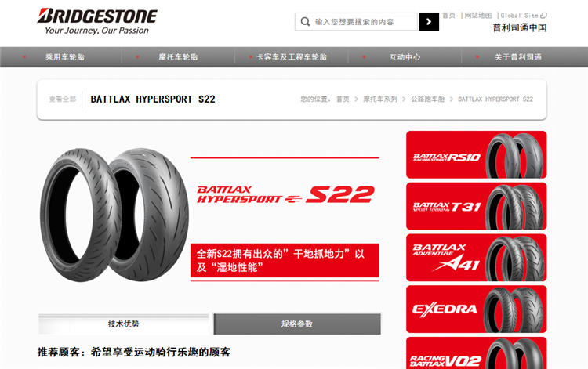Switch to the 技术优势 tab
The width and height of the screenshot is (588, 369).
pos(123,324)
